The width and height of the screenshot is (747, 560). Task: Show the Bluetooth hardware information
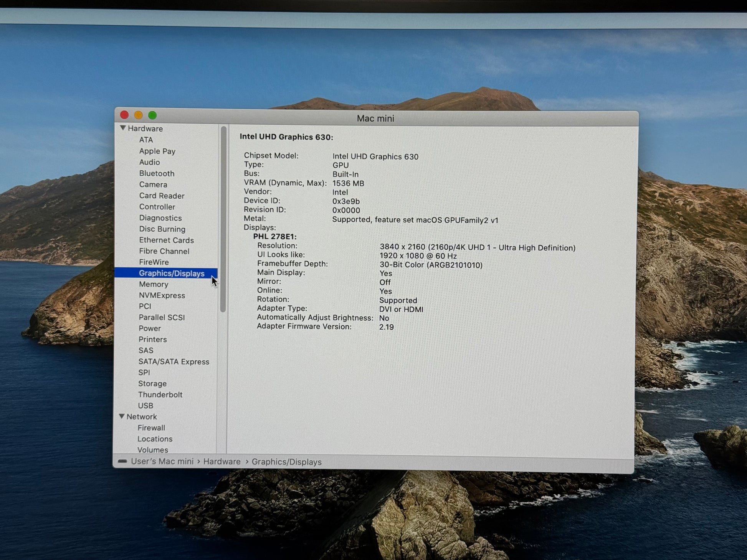(x=157, y=173)
